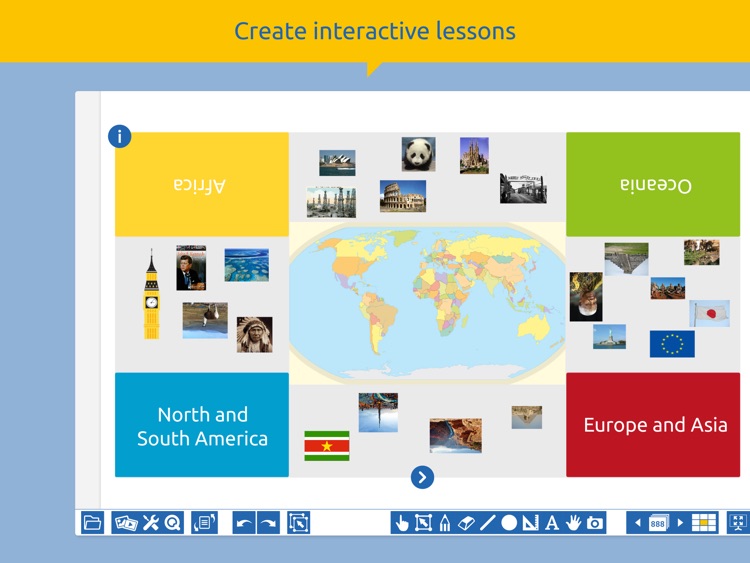Redo the last action
750x563 pixels.
[x=268, y=522]
